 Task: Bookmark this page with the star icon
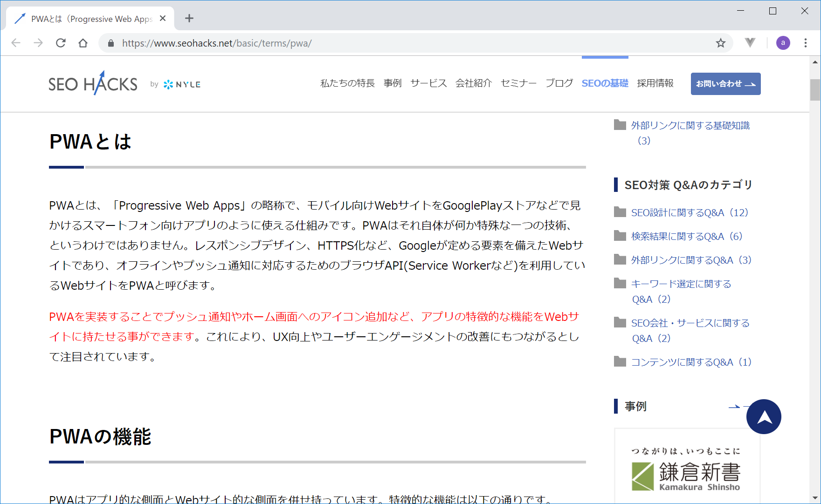click(x=720, y=43)
